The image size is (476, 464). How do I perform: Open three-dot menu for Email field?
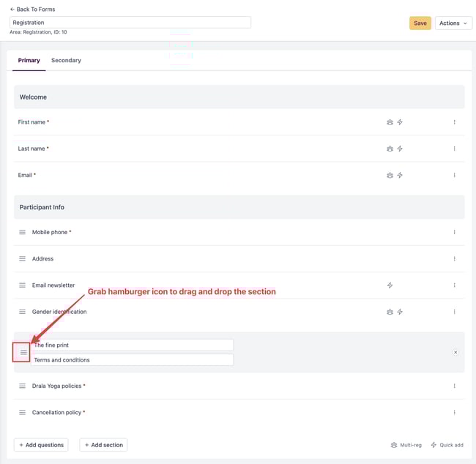click(x=455, y=175)
